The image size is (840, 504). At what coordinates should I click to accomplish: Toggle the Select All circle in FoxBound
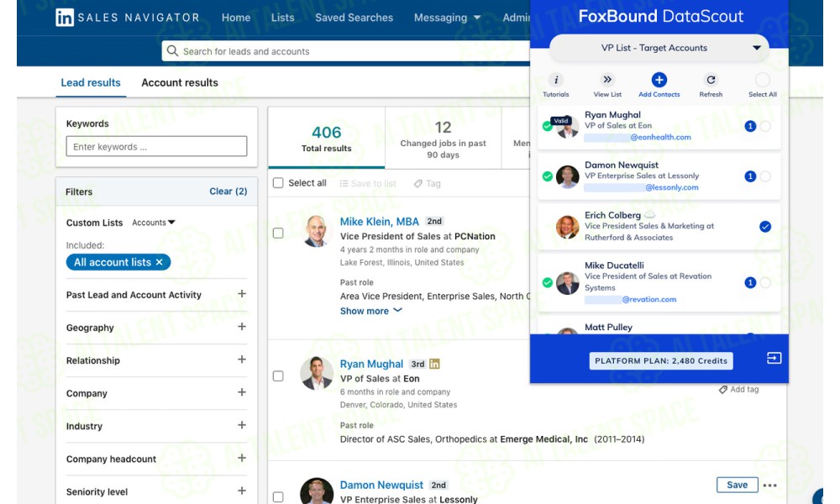click(763, 80)
